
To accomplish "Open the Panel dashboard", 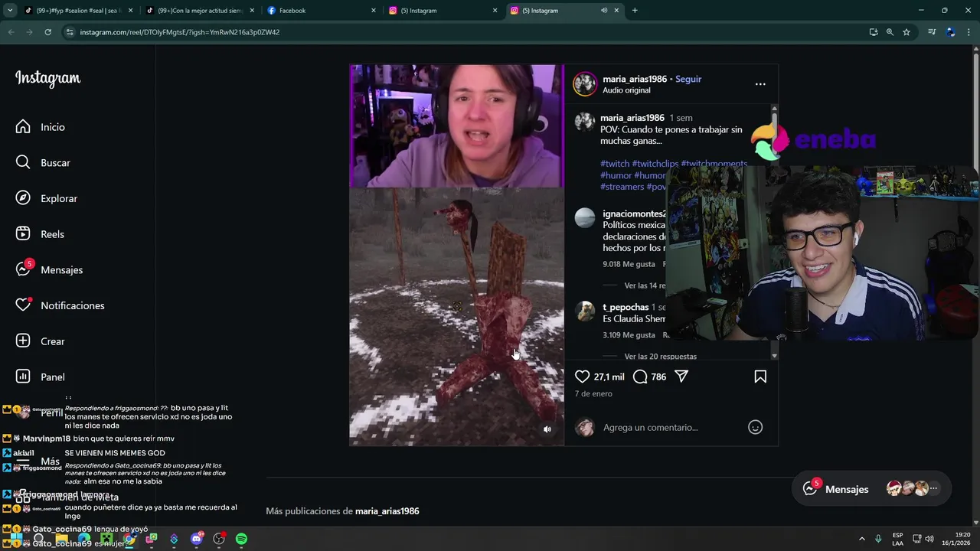I will click(x=41, y=377).
